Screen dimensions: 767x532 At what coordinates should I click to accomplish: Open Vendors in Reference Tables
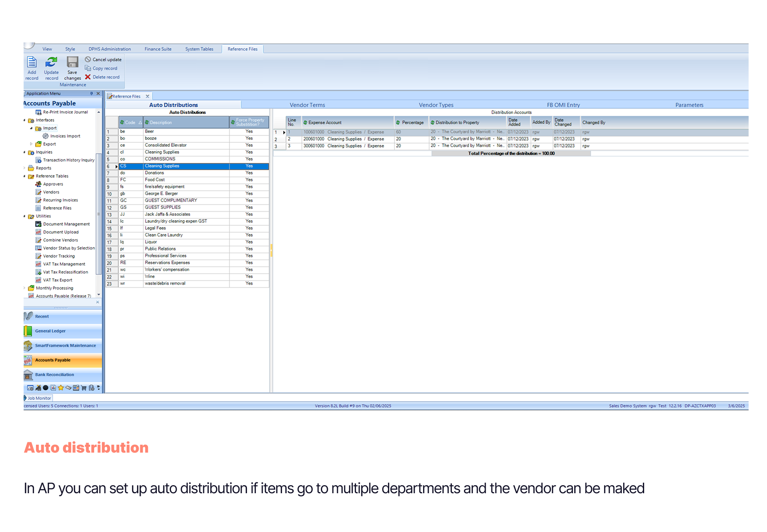point(47,192)
